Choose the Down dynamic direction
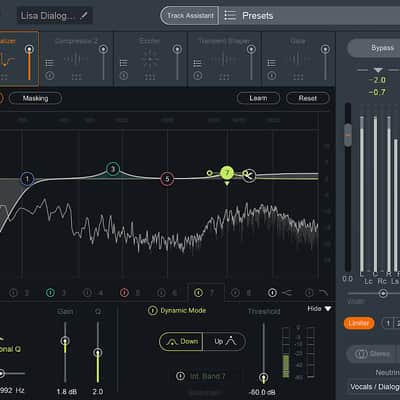Viewport: 400px width, 400px height. coord(181,341)
